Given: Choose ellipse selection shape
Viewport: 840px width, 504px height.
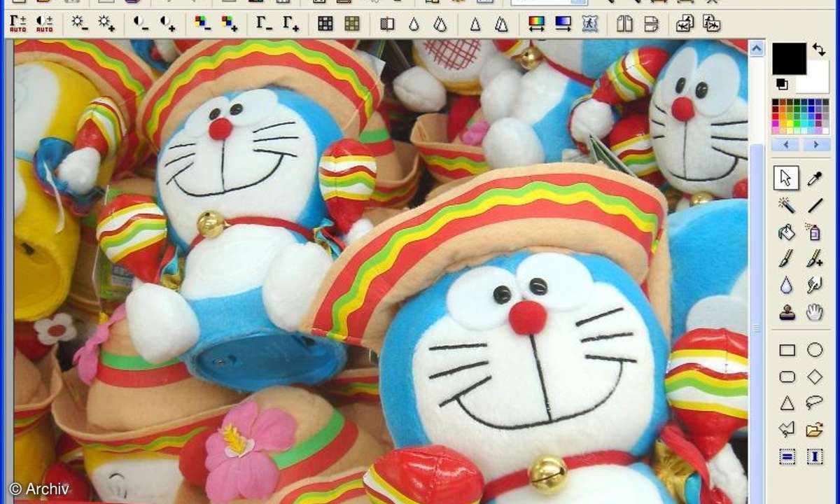Looking at the screenshot, I should 814,350.
